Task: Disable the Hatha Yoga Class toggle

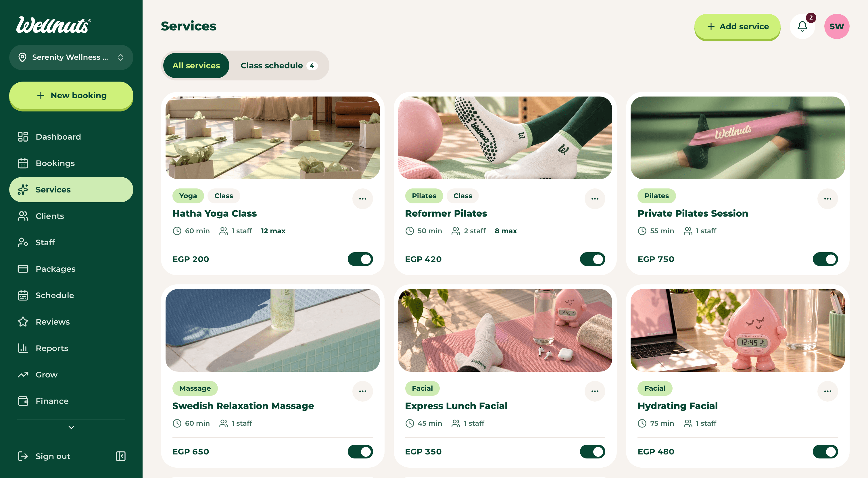Action: [360, 259]
